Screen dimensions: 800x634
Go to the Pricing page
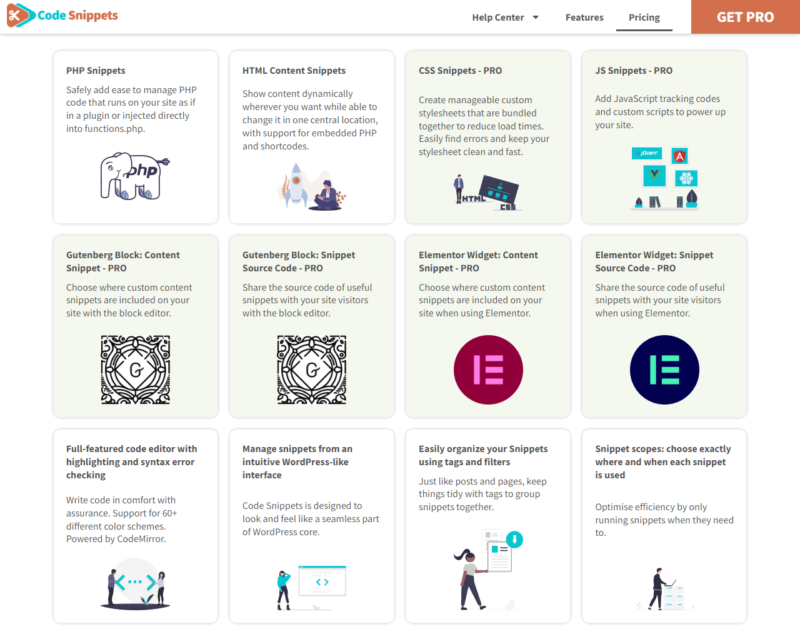(x=644, y=17)
